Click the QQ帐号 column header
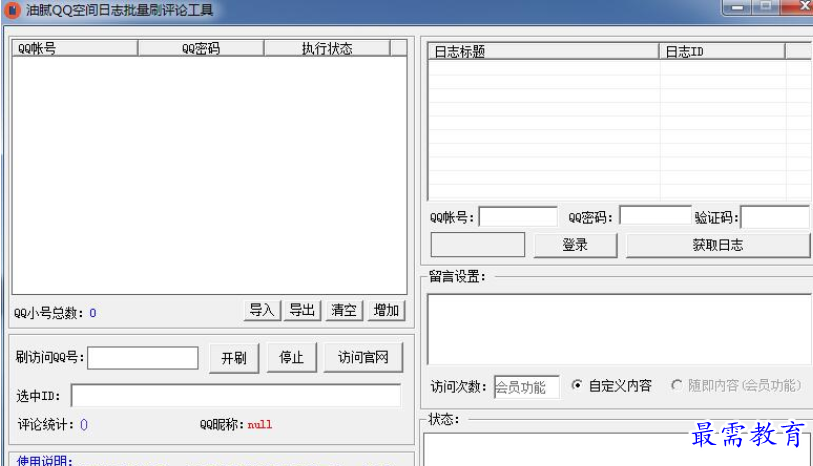The height and width of the screenshot is (466, 813). pos(75,48)
